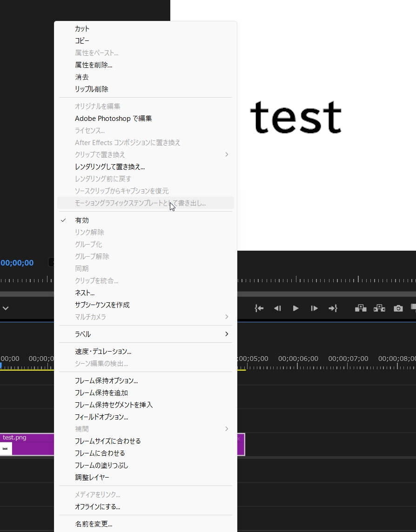Click the Go to Out point icon
Viewport: 416px width, 532px height.
pos(333,308)
